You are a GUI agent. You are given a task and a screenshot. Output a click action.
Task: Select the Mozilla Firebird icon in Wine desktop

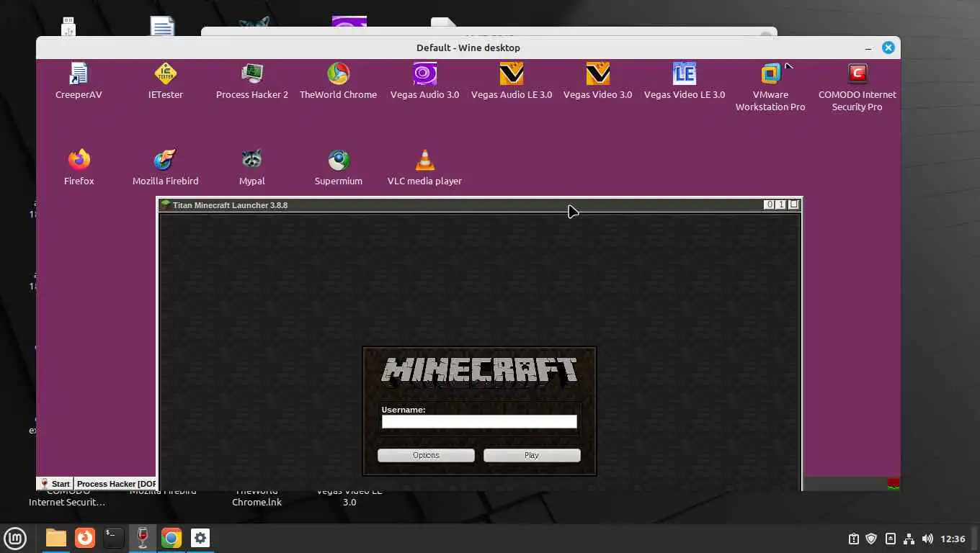166,160
